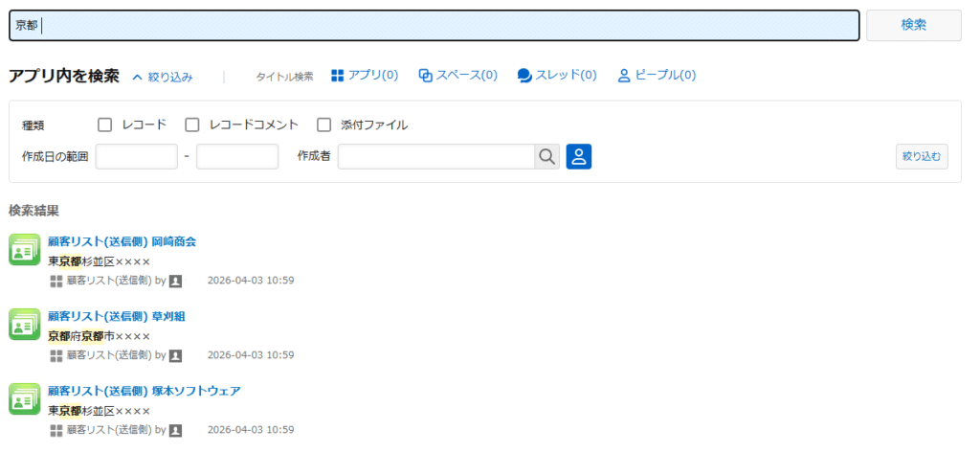Click the ピープル(0) person icon
Viewport: 980px width, 453px height.
(x=624, y=76)
